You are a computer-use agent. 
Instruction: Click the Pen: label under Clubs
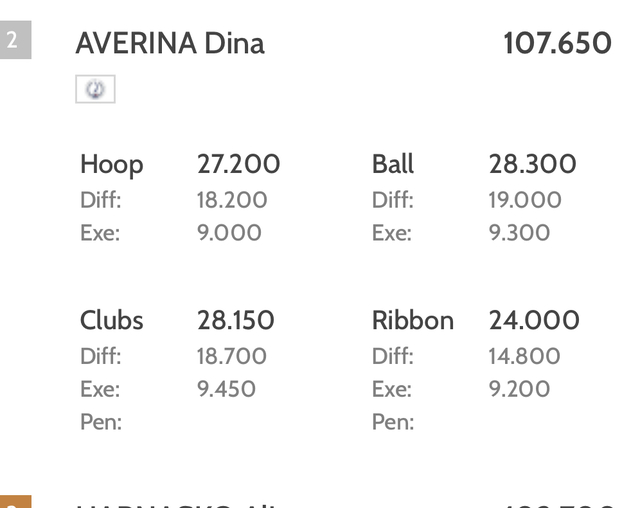point(101,422)
